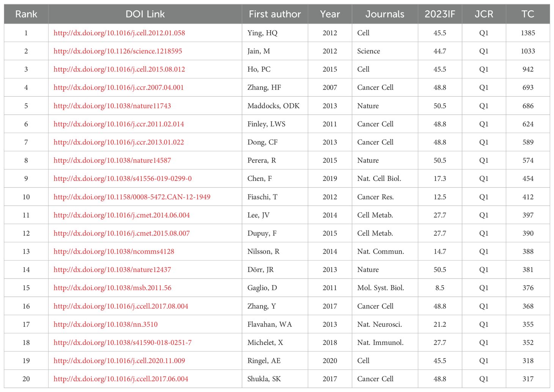Open the DOI link j.ccell.2017.06.004
This screenshot has height=392, width=554.
(x=121, y=379)
